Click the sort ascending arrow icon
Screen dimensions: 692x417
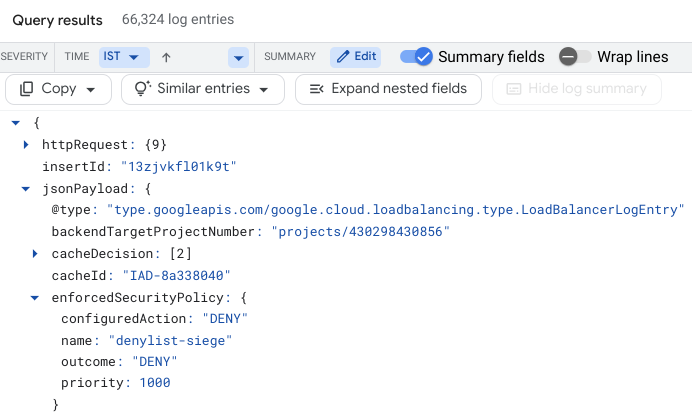pyautogui.click(x=166, y=57)
